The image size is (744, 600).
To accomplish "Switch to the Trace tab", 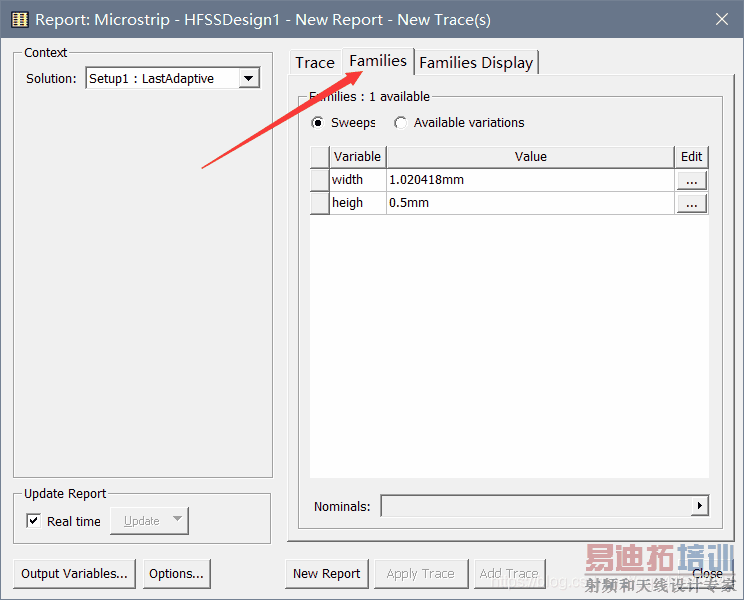I will tap(315, 63).
